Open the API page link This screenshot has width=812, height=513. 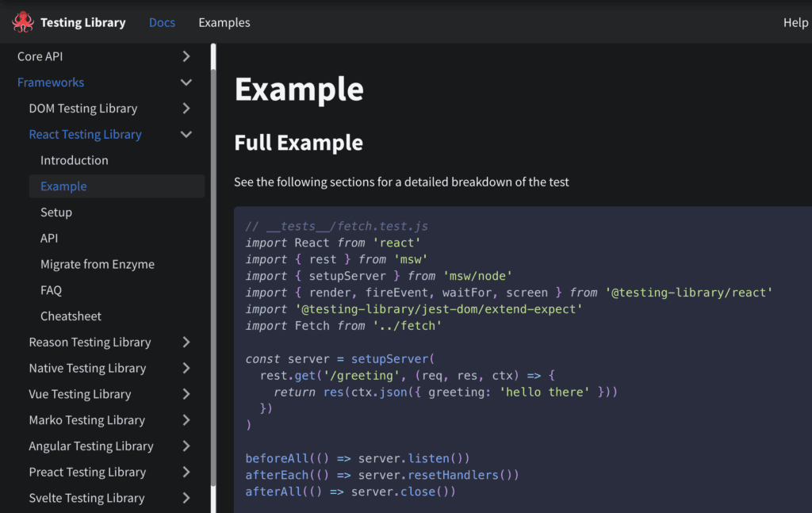(49, 238)
